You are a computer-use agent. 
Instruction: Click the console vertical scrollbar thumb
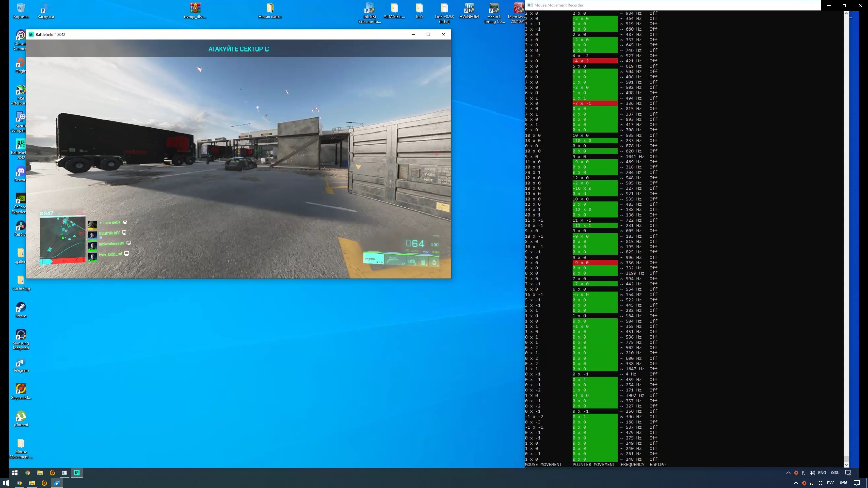point(846,459)
